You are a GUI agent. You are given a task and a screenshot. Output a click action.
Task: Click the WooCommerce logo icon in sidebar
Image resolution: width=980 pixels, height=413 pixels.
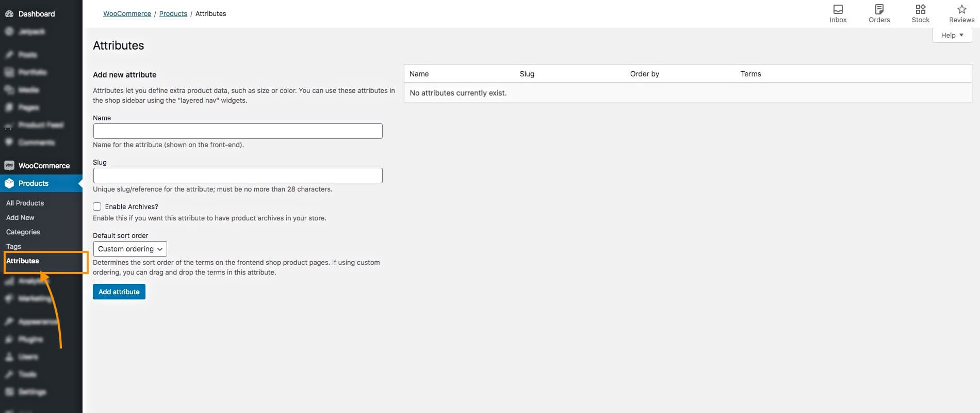click(9, 166)
